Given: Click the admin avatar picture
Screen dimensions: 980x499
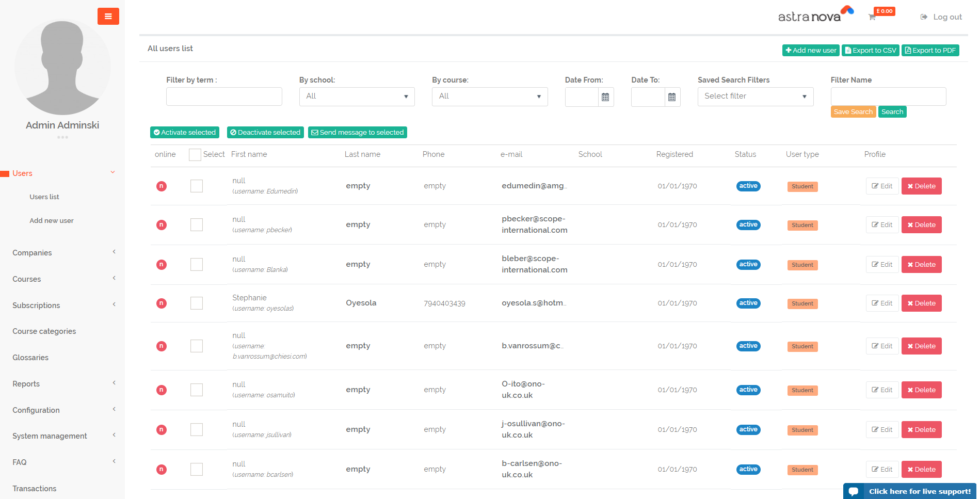Looking at the screenshot, I should (62, 67).
